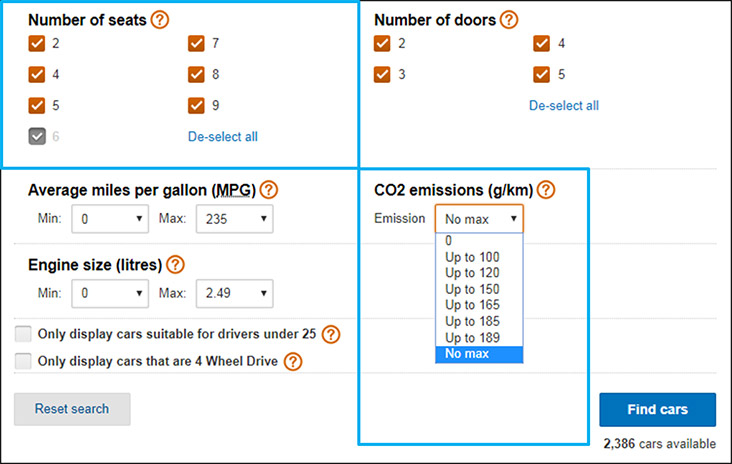The image size is (732, 464).
Task: Uncheck the 3 doors checkbox
Action: pos(382,74)
